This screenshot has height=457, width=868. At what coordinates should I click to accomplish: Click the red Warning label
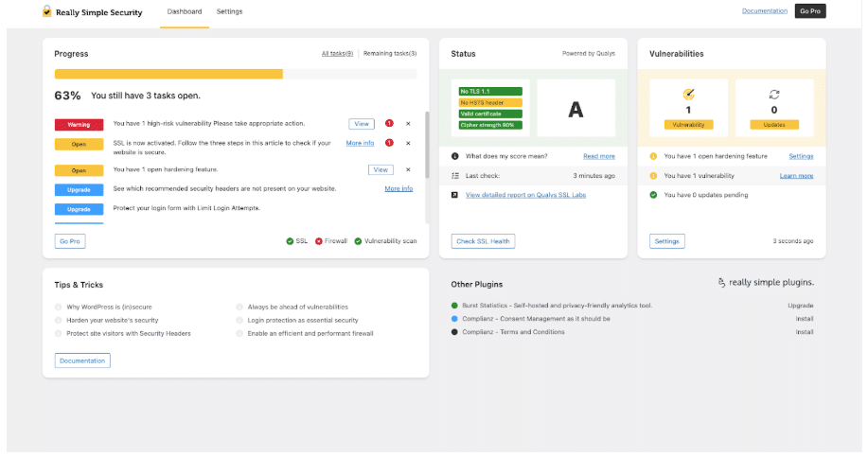pyautogui.click(x=79, y=125)
